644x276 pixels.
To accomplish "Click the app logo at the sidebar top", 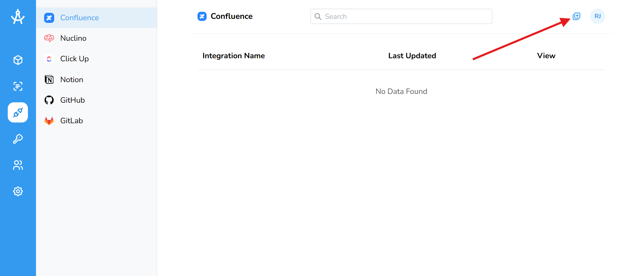I will click(18, 17).
